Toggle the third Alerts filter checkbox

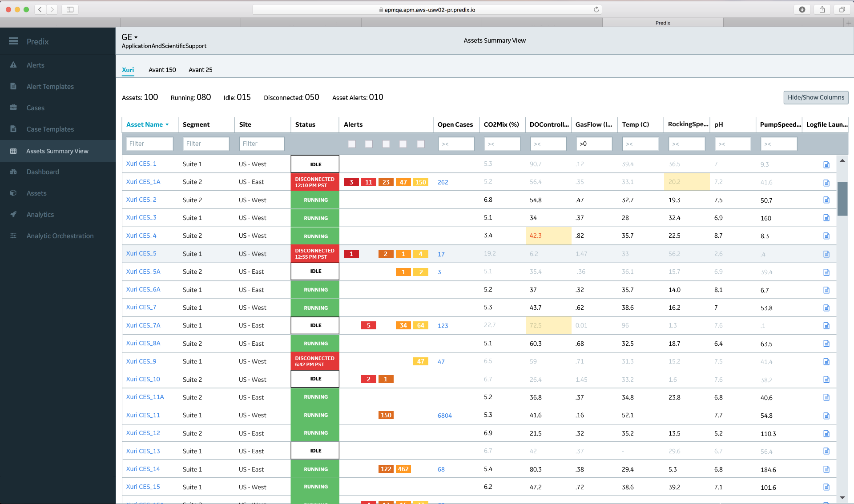click(386, 144)
